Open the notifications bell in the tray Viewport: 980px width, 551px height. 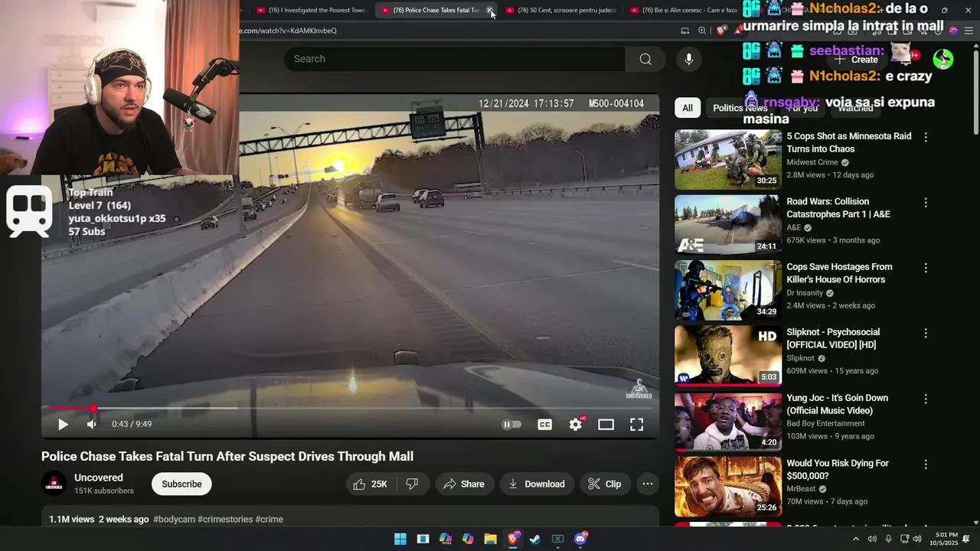pyautogui.click(x=966, y=539)
